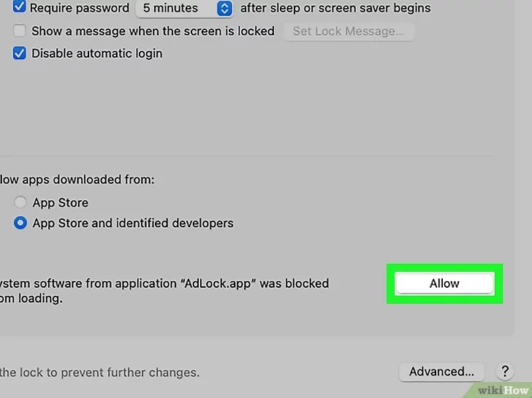
Task: Open the Advanced… settings button
Action: (446, 372)
